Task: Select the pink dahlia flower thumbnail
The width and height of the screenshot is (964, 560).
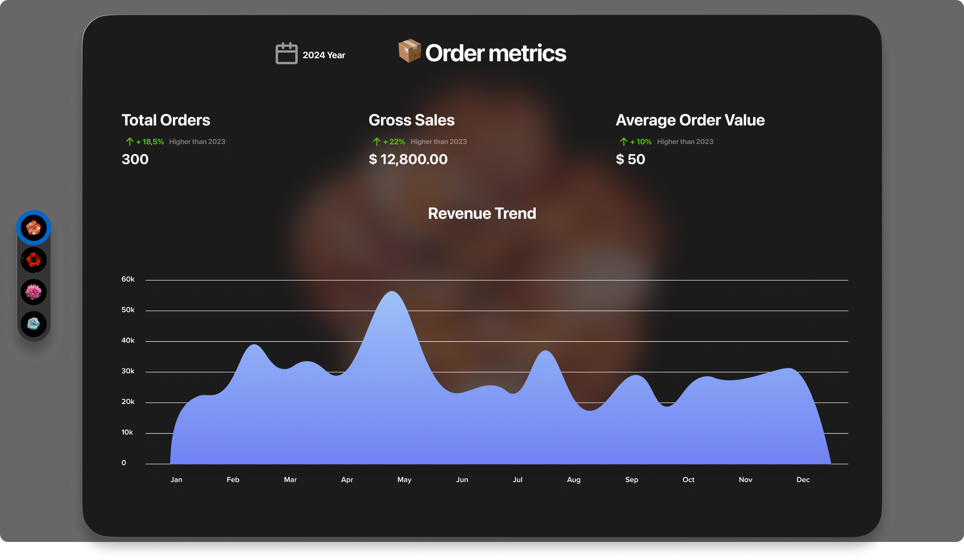Action: click(34, 292)
